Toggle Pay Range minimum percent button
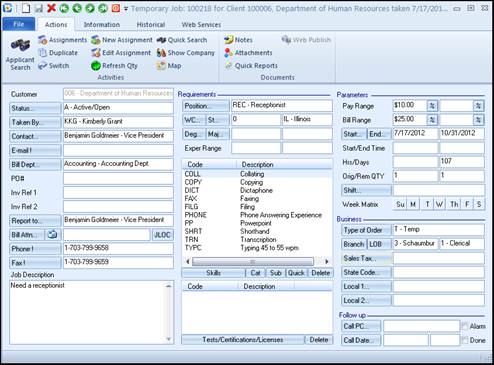Screen dimensions: 494x365 point(432,106)
